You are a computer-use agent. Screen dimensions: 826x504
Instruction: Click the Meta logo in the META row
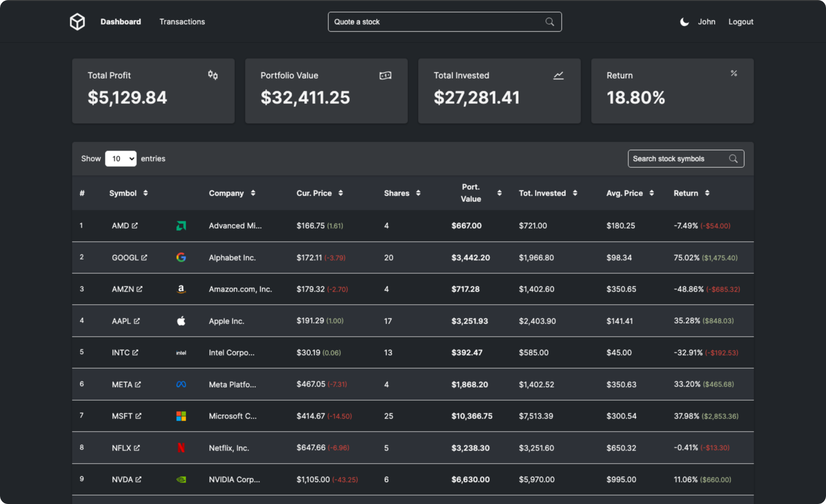click(x=181, y=384)
